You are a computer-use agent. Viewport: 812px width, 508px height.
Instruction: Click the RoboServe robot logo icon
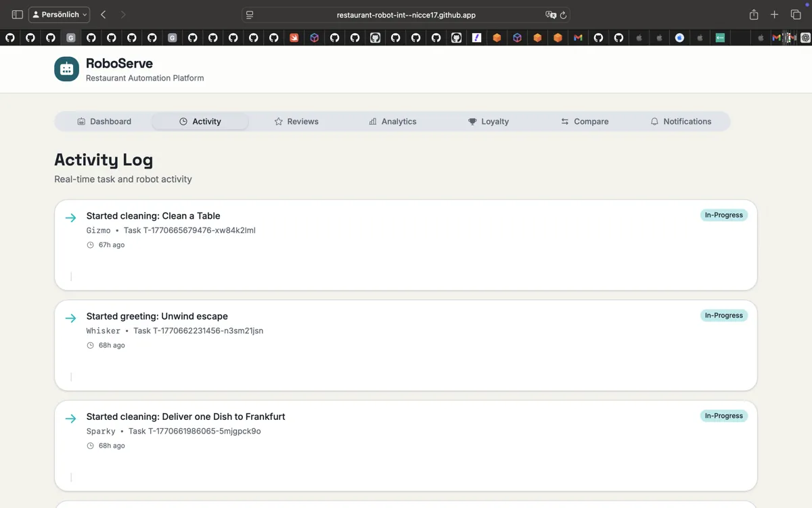point(66,69)
